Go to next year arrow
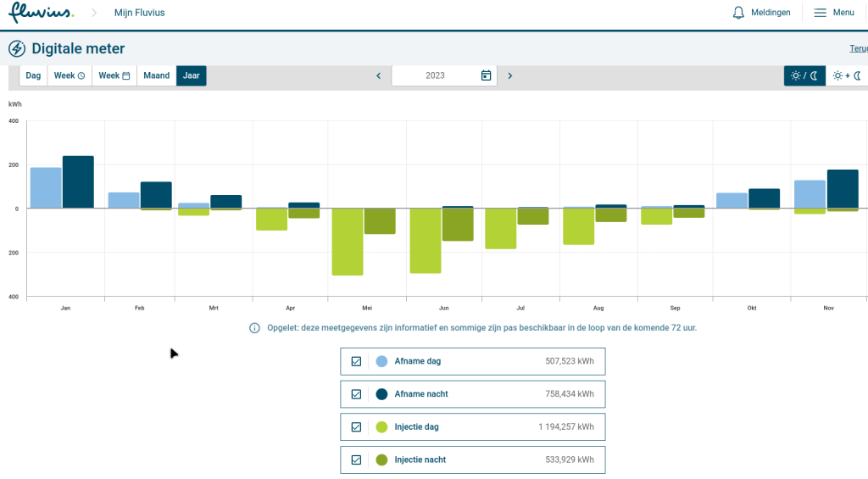868x479 pixels. coord(509,75)
